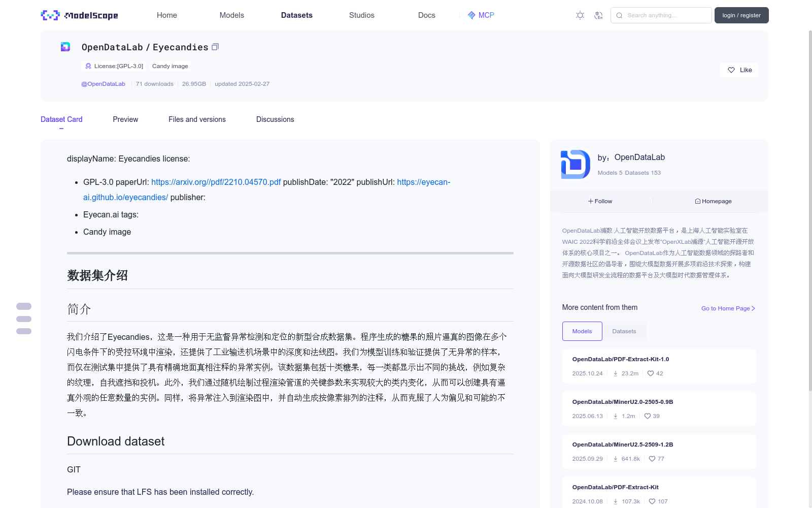Click the '26.95GB' size text
The width and height of the screenshot is (812, 508).
click(194, 84)
